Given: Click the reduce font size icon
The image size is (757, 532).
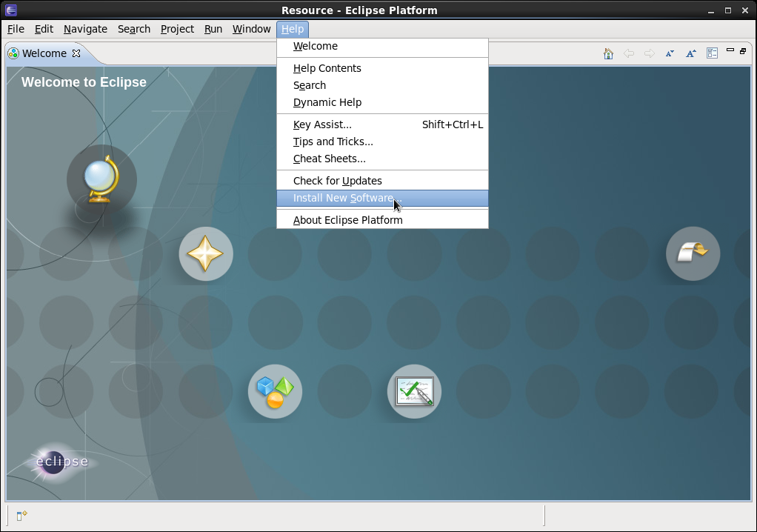Looking at the screenshot, I should coord(670,53).
